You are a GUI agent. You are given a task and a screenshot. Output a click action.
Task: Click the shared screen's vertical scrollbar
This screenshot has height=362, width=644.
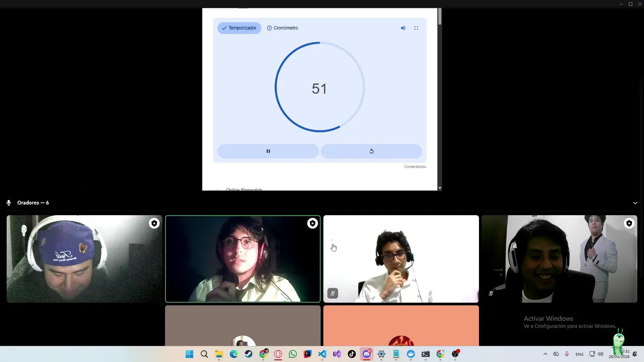coord(440,16)
